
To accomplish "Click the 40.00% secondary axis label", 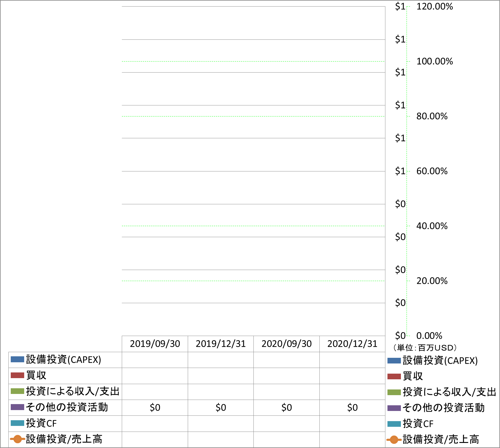I will [432, 226].
